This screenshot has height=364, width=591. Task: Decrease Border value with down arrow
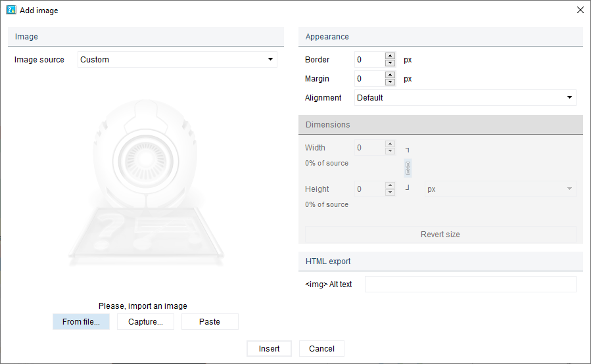(x=390, y=63)
